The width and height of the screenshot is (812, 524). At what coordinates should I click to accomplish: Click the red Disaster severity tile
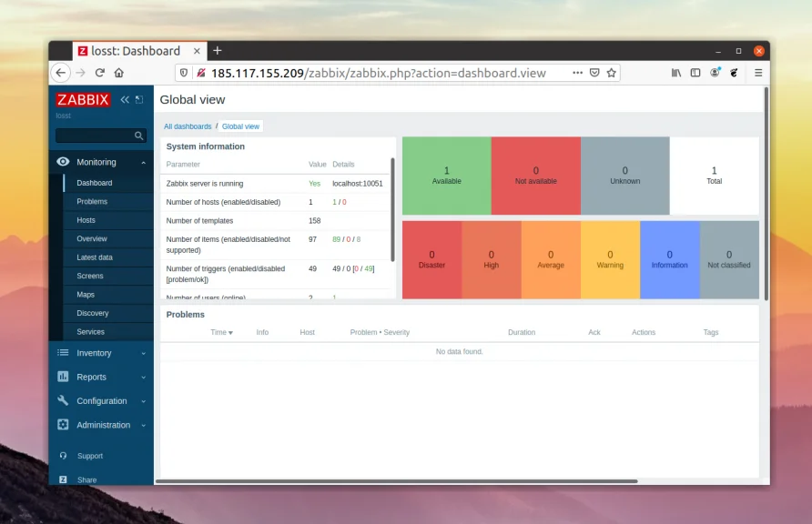[431, 259]
